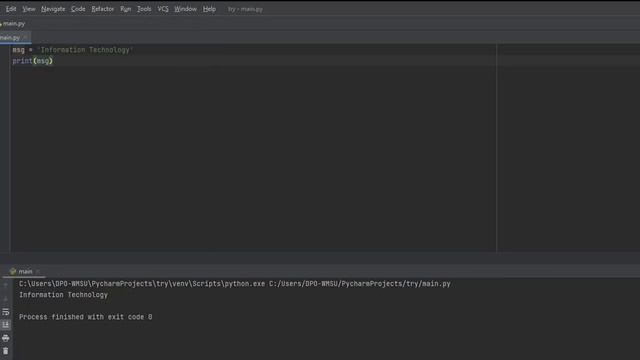640x360 pixels.
Task: Click main.py in the navigation breadcrumb
Action: [x=14, y=24]
